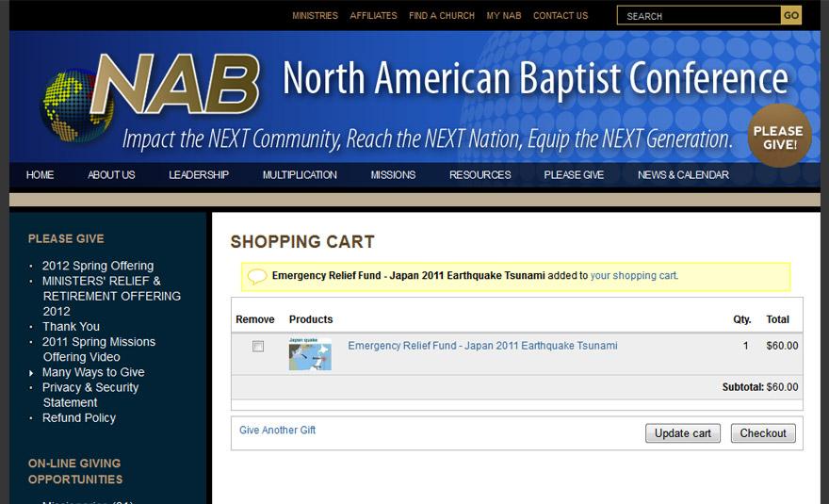
Task: Click the PLEASE GIVE sidebar heading
Action: (x=66, y=239)
